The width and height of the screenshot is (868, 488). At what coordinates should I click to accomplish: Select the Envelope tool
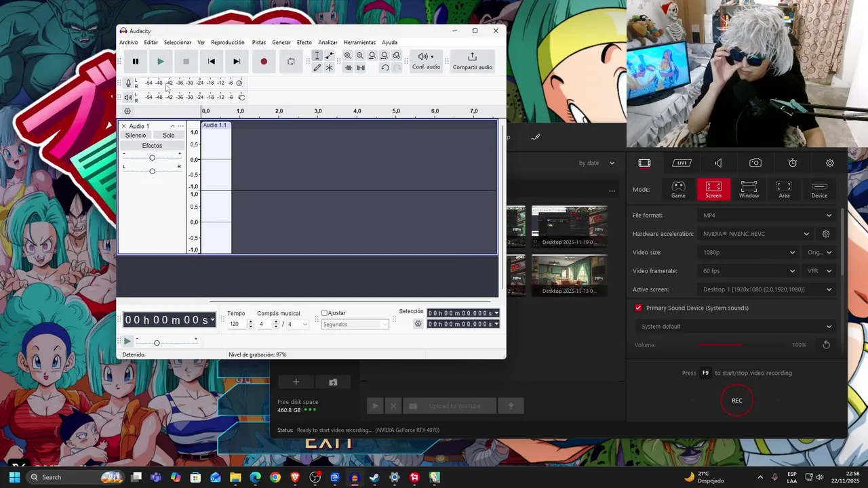(329, 56)
